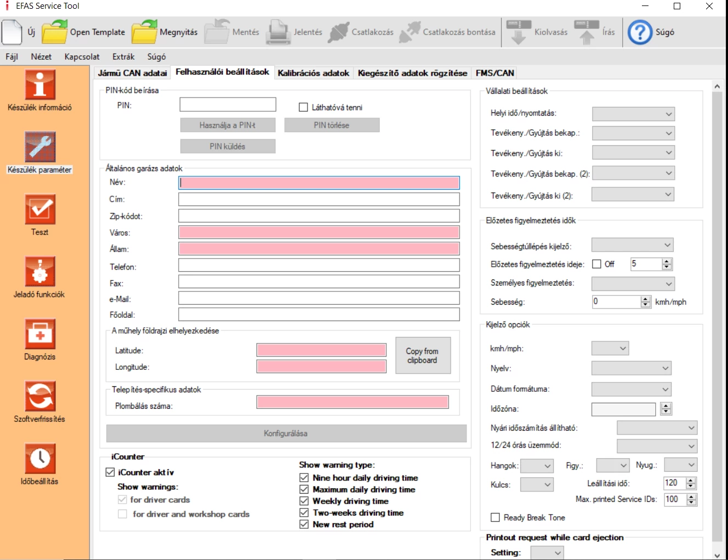Click the Megnyitás open folder icon
The width and height of the screenshot is (728, 560).
pyautogui.click(x=145, y=32)
